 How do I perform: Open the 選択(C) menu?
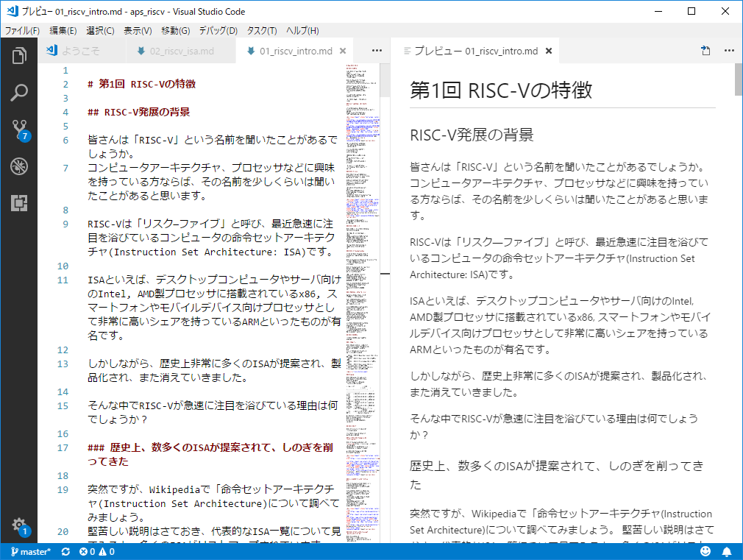100,31
